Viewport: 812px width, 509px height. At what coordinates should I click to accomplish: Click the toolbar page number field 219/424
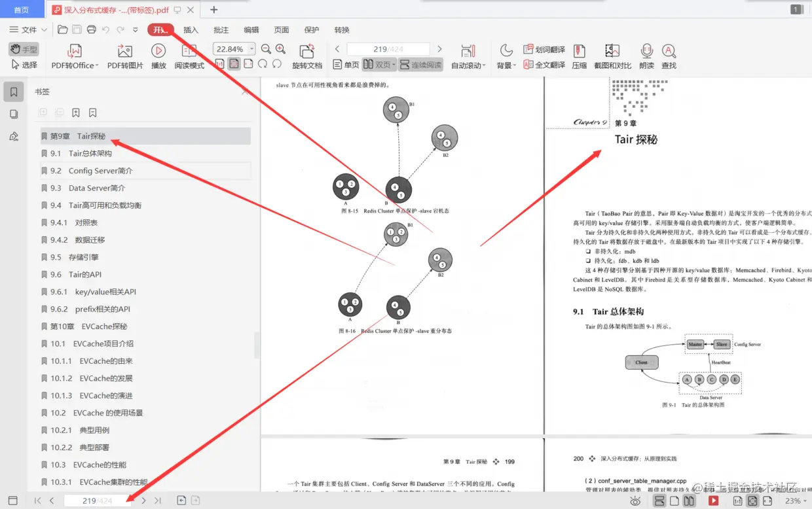(x=388, y=49)
